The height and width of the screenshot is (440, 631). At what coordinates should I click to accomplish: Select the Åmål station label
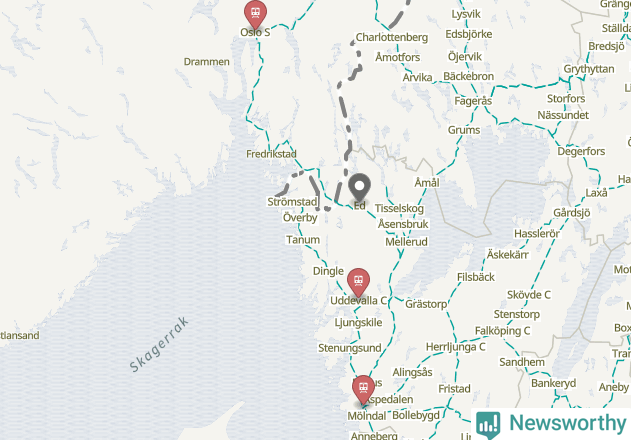(x=427, y=183)
